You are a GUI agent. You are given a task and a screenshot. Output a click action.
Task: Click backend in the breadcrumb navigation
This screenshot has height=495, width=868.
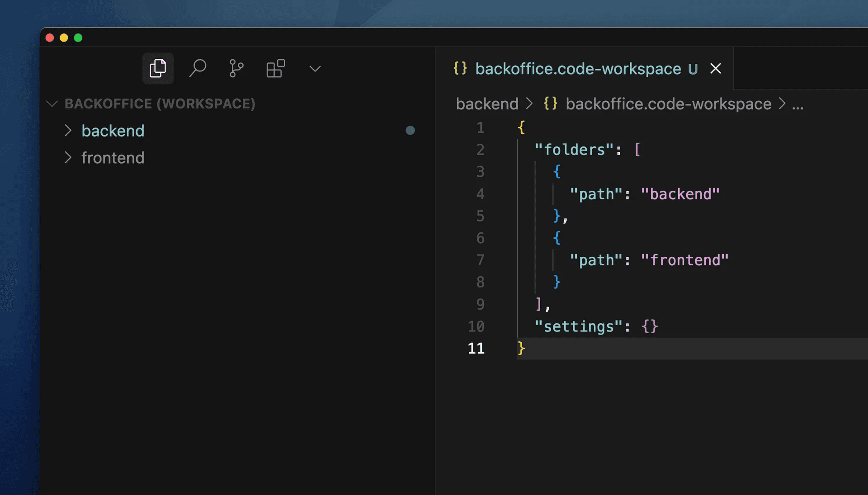[x=487, y=104]
